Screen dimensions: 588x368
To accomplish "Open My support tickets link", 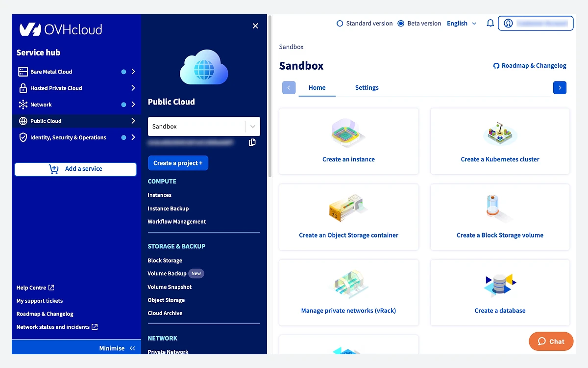I will [x=40, y=301].
